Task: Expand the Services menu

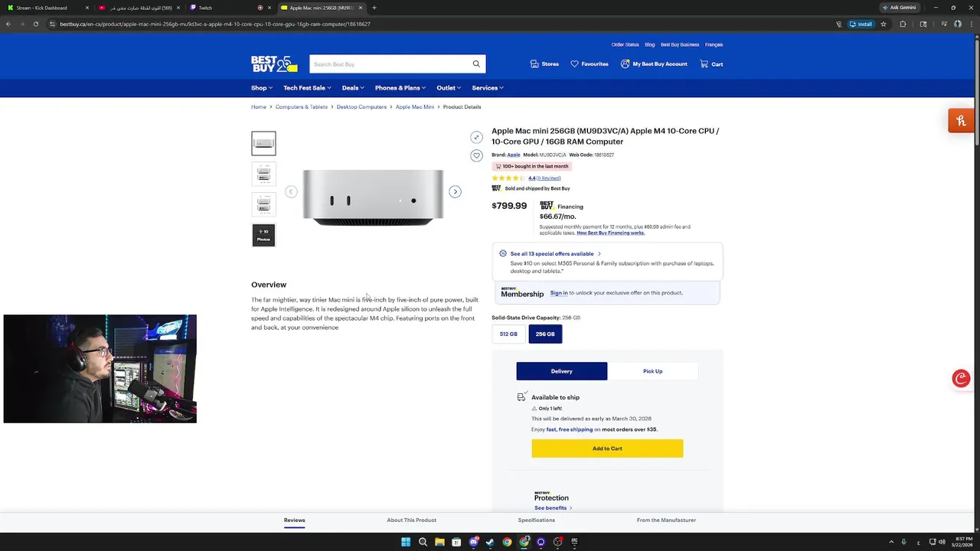Action: click(488, 88)
